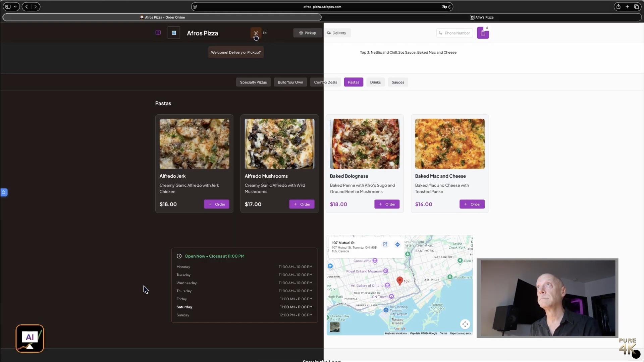
Task: Order the Alfredo Jerk pasta
Action: coord(217,204)
